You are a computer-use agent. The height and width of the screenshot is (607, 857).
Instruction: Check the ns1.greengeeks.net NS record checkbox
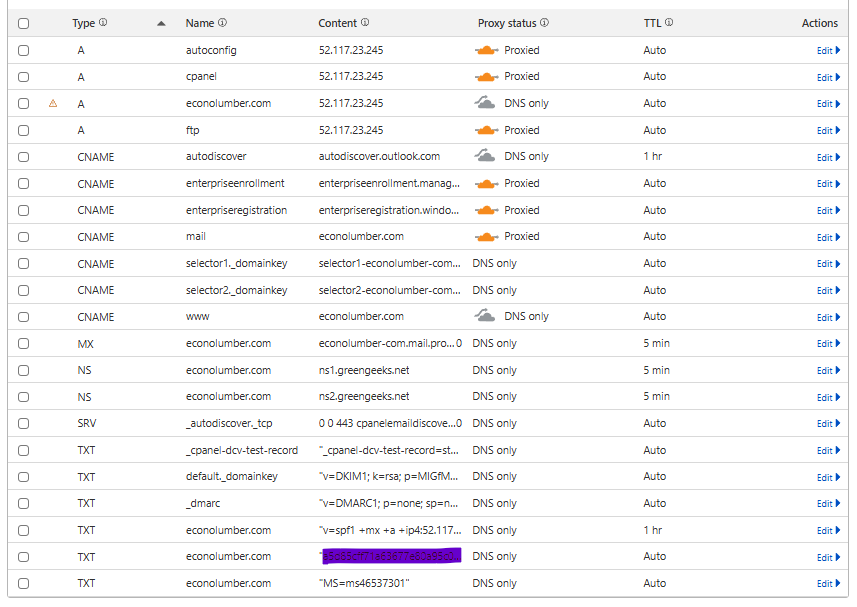24,370
